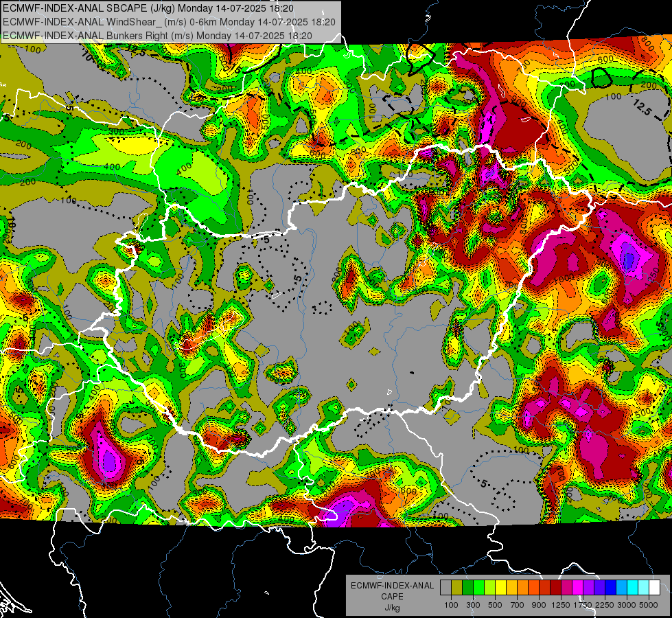Pick the amber legend swatch above 700
The height and width of the screenshot is (618, 672).
pos(511,587)
